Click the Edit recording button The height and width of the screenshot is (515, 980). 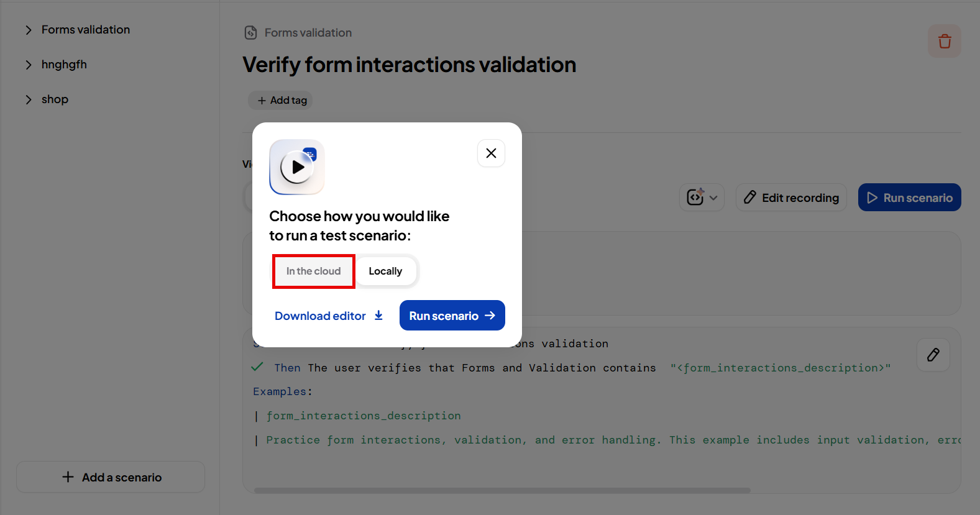[x=791, y=198]
